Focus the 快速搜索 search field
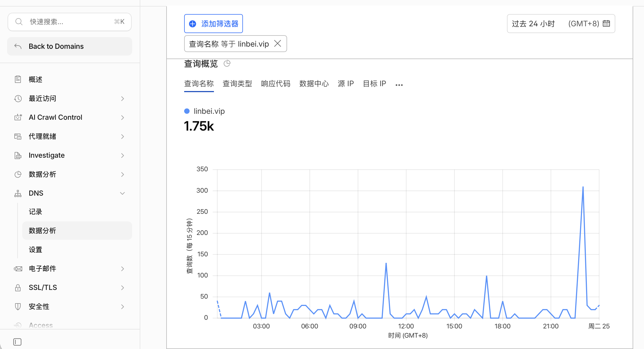 pyautogui.click(x=70, y=22)
